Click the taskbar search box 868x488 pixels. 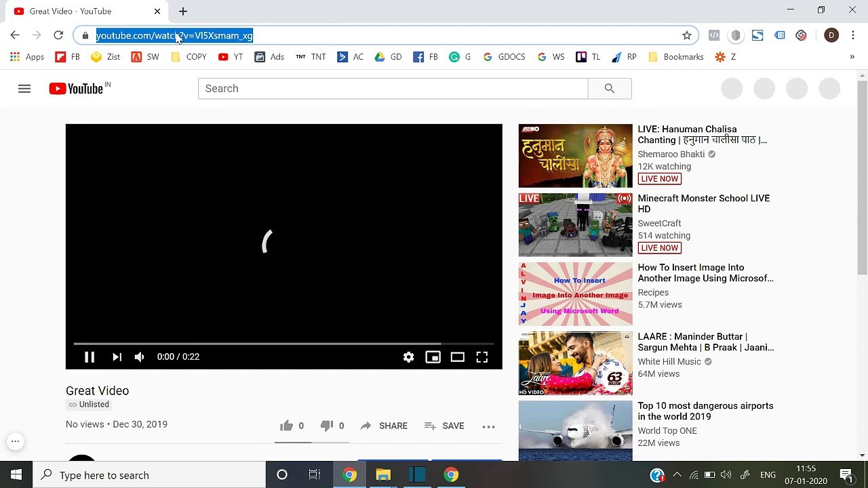point(149,475)
